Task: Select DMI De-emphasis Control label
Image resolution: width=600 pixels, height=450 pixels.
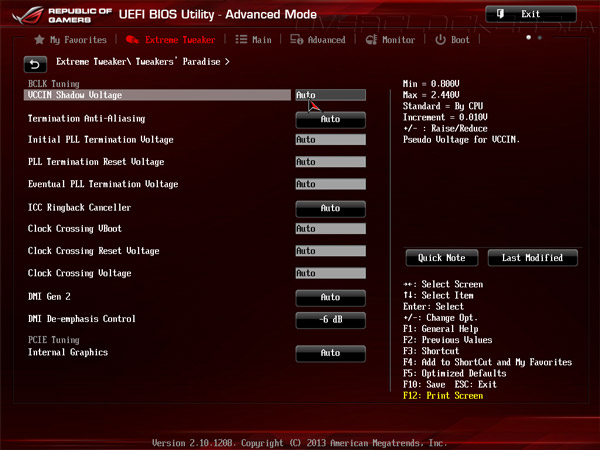Action: click(82, 319)
